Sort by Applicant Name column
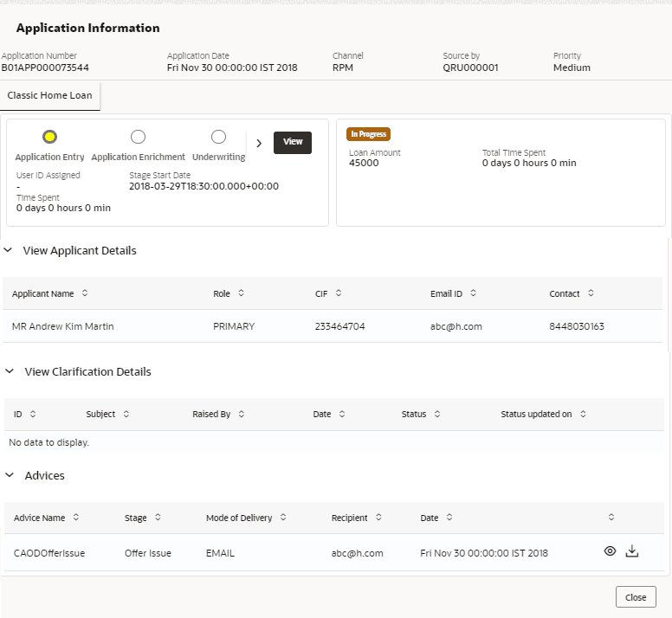Viewport: 672px width, 618px height. (85, 293)
